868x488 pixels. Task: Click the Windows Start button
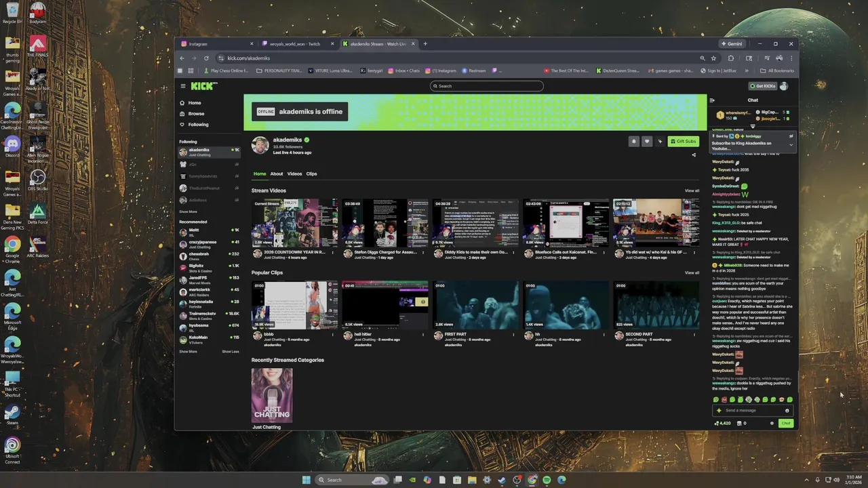point(306,480)
